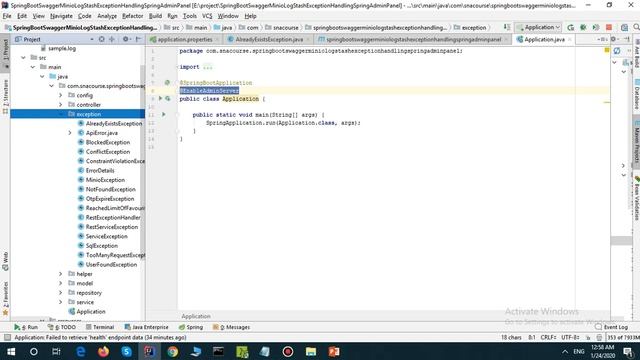
Task: Open the Application run configuration dropdown
Action: point(539,27)
